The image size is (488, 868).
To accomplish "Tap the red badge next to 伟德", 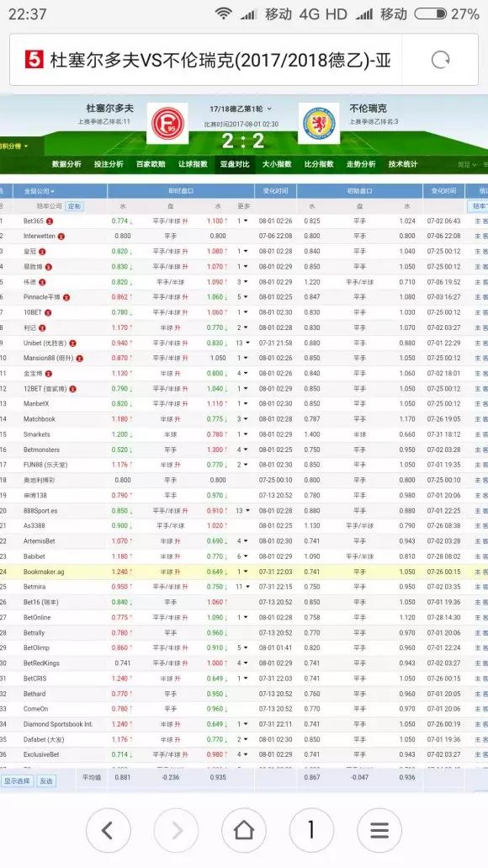I will point(43,282).
